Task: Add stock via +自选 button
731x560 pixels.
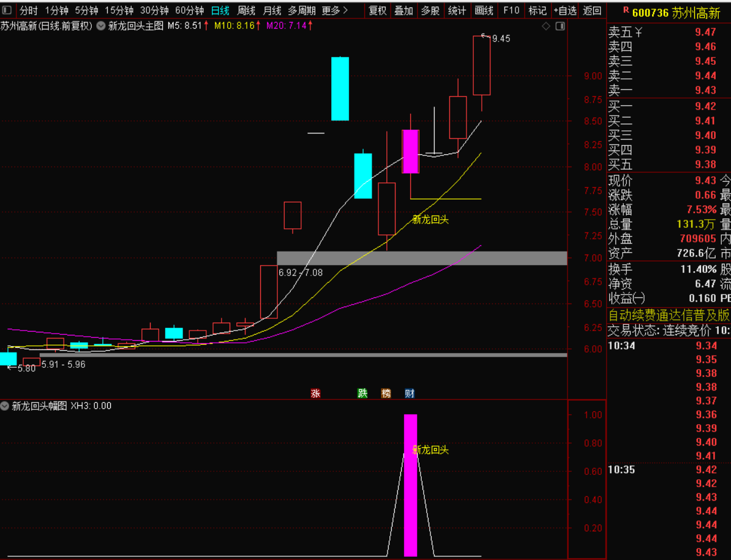Action: point(565,10)
